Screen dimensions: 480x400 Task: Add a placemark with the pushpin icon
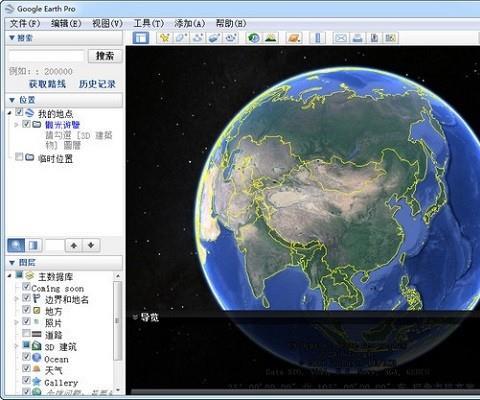(x=164, y=38)
